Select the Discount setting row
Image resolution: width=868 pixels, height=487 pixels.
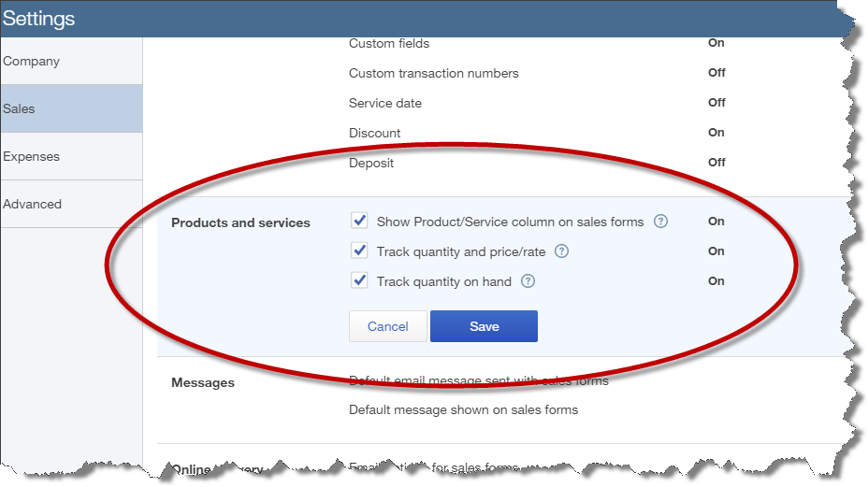[375, 133]
